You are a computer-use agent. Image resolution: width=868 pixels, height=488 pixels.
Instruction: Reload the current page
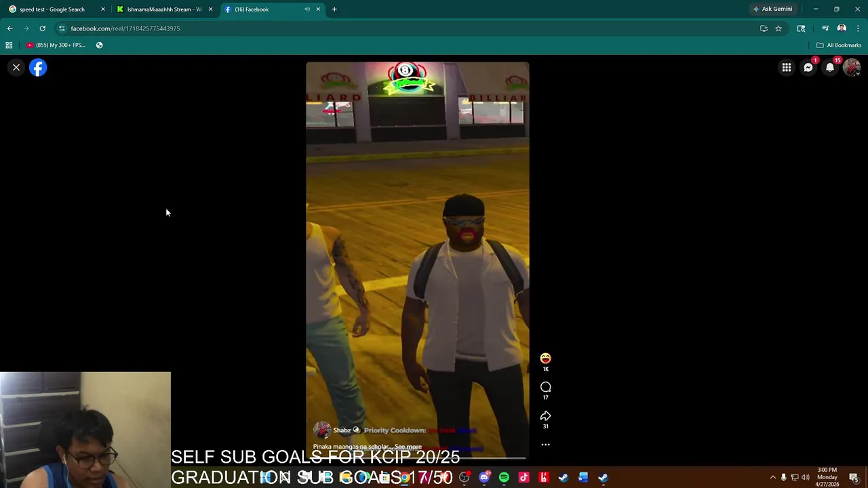(42, 28)
